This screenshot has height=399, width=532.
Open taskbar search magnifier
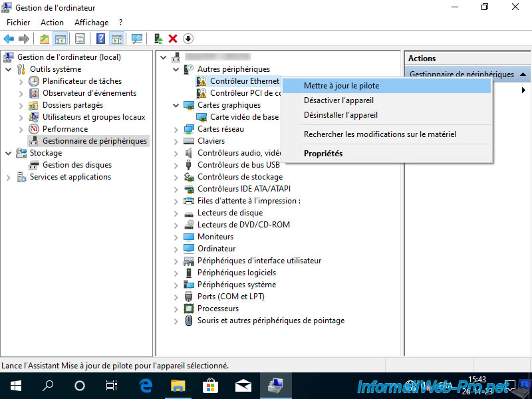(47, 386)
